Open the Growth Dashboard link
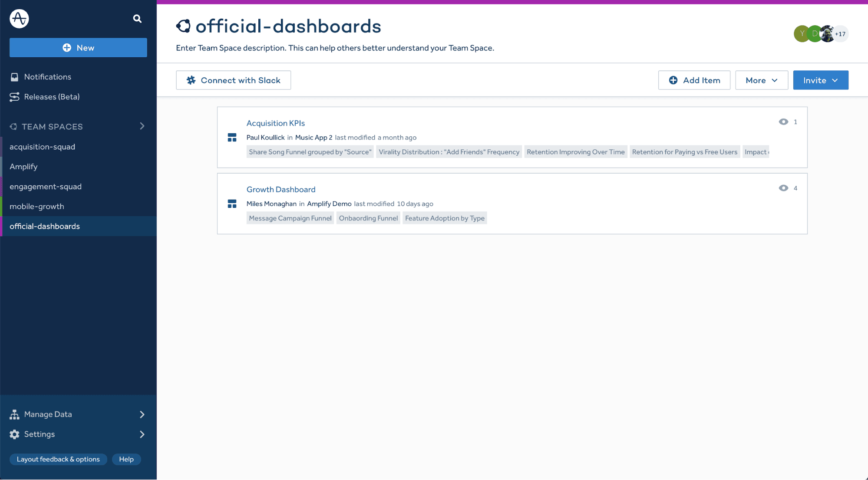This screenshot has width=868, height=480. coord(281,189)
